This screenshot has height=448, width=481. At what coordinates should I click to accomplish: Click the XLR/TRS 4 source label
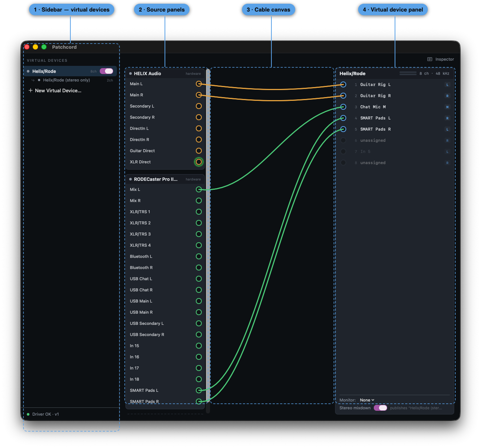[x=140, y=245]
